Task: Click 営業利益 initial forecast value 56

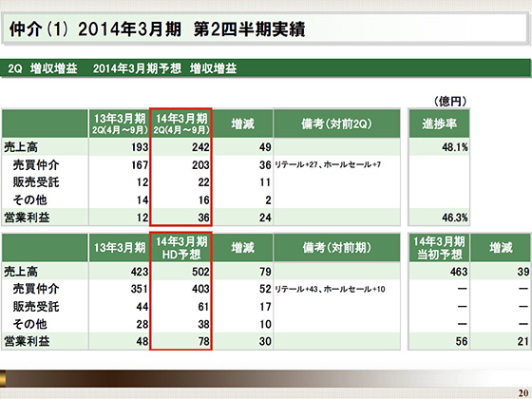Action: [x=462, y=341]
